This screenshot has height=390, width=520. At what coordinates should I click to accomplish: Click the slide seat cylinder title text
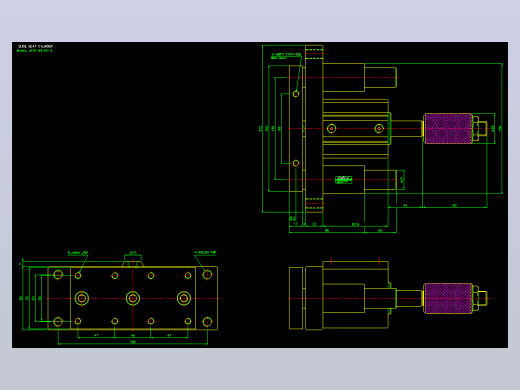pyautogui.click(x=35, y=46)
